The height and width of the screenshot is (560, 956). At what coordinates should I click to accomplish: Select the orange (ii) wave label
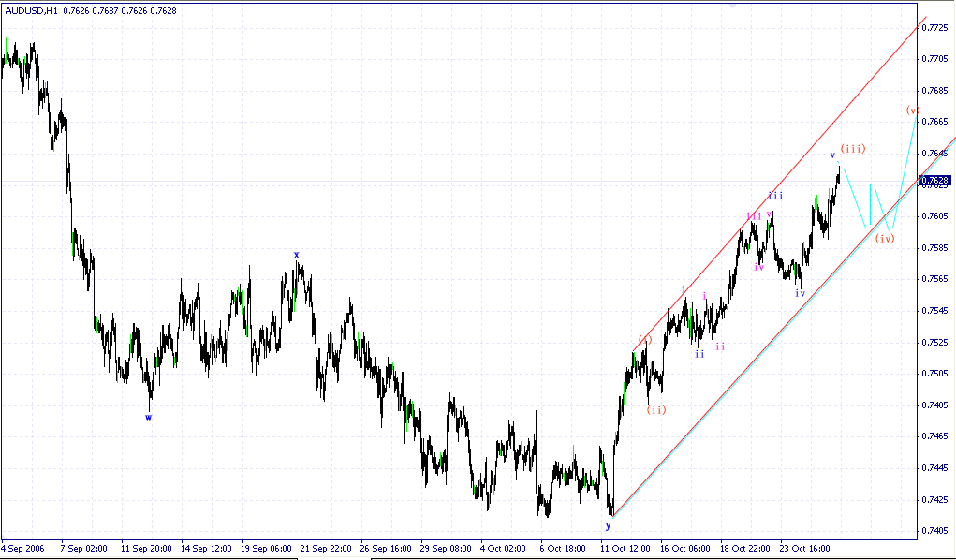click(x=656, y=410)
